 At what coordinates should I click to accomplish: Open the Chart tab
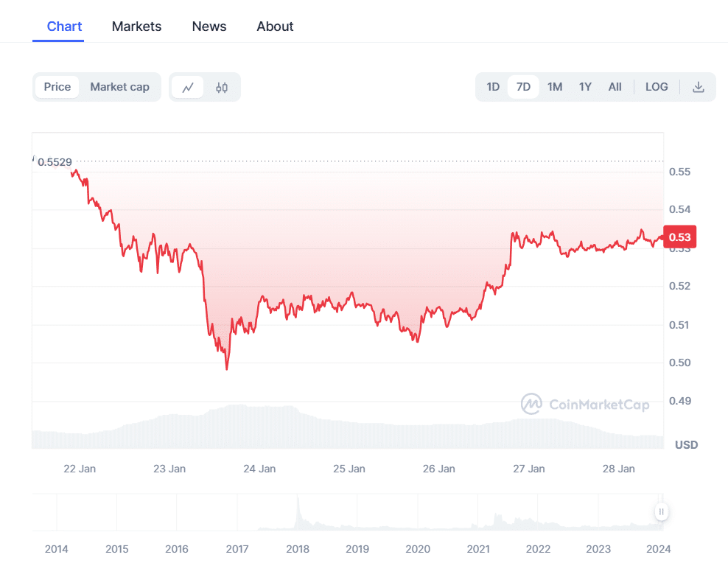click(x=64, y=27)
